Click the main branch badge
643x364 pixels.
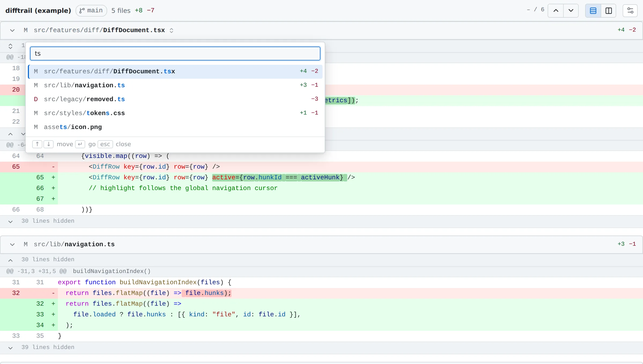pos(91,10)
